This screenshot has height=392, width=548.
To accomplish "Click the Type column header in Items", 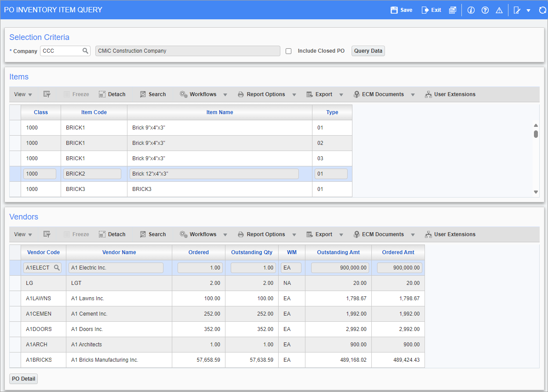I will pyautogui.click(x=332, y=112).
